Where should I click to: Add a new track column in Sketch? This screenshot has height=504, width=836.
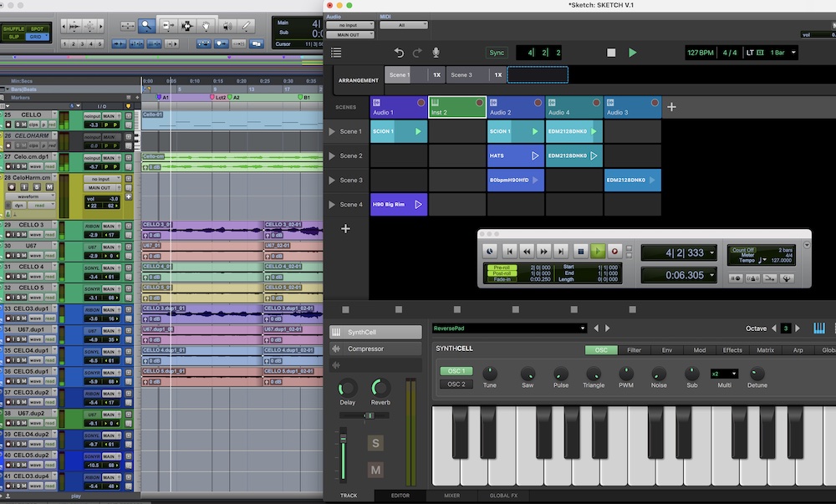click(x=672, y=107)
